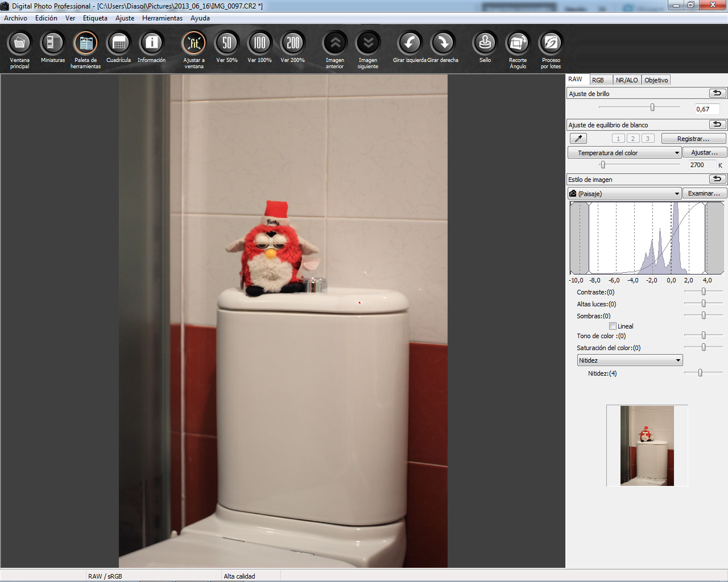Reset Ajuste de equilibrio de blanco
This screenshot has width=728, height=582.
tap(717, 124)
